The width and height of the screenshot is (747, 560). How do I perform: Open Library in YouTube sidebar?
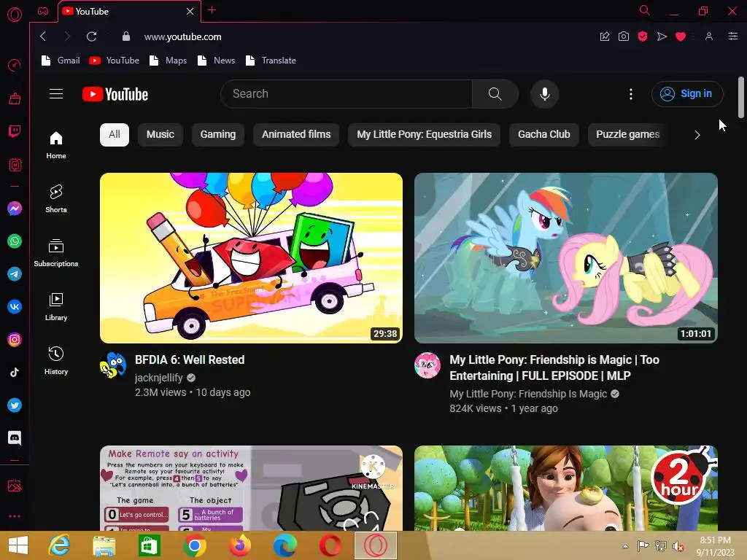pos(56,307)
